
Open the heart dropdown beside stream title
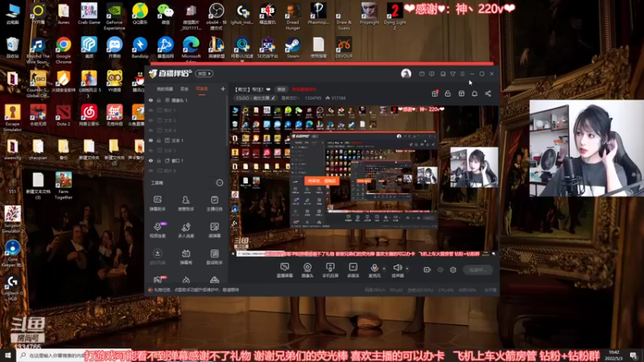pos(269,89)
